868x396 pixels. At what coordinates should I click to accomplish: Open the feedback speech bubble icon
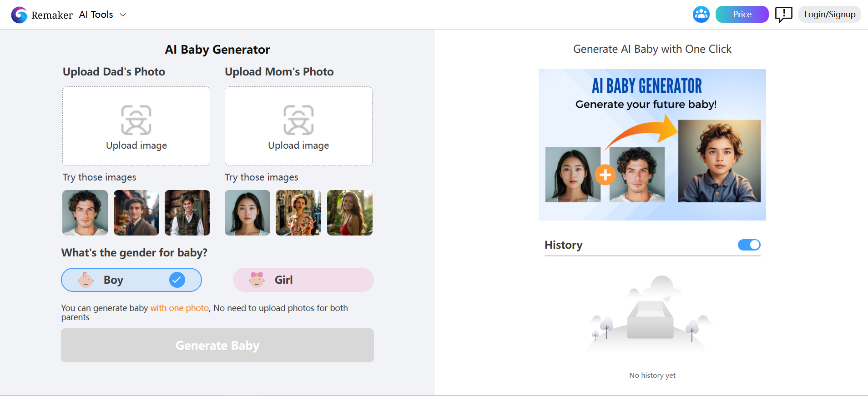[x=783, y=15]
